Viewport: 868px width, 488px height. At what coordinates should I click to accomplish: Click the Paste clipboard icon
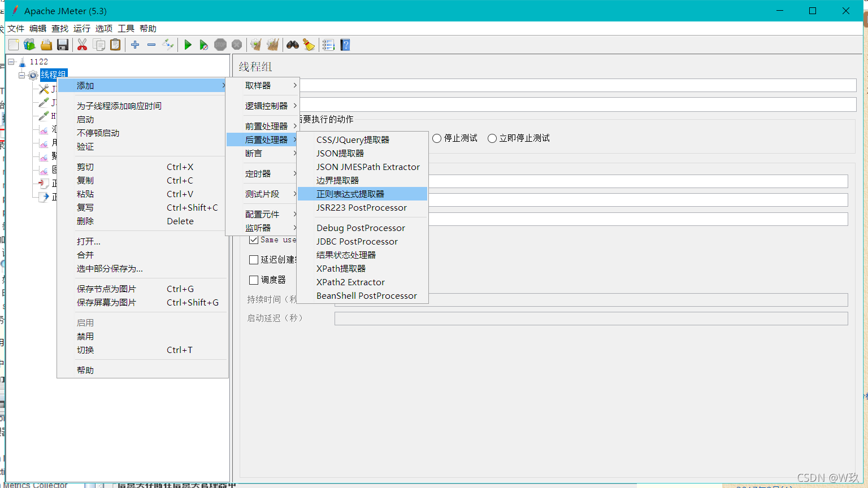click(x=115, y=45)
